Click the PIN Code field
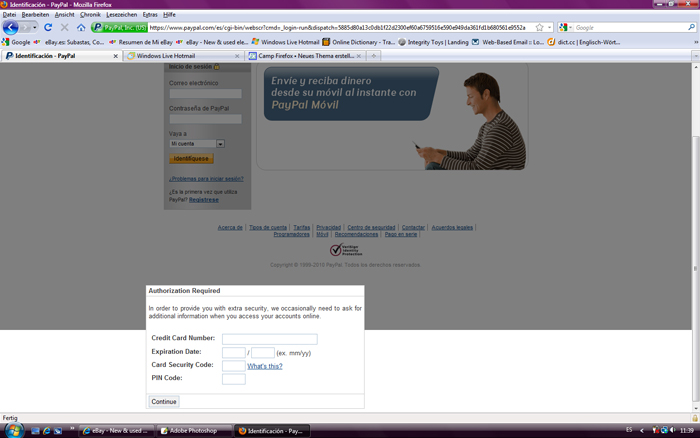This screenshot has width=700, height=438. [x=233, y=379]
